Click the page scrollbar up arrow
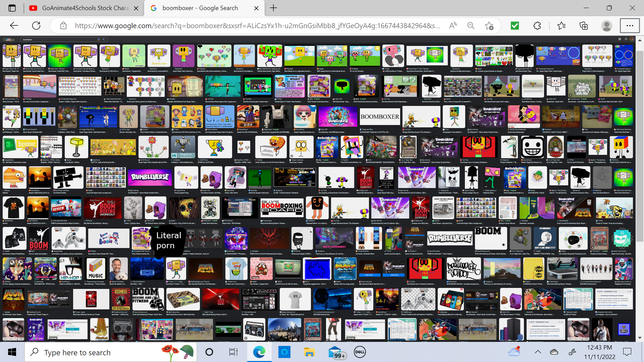The image size is (644, 362). pos(640,40)
